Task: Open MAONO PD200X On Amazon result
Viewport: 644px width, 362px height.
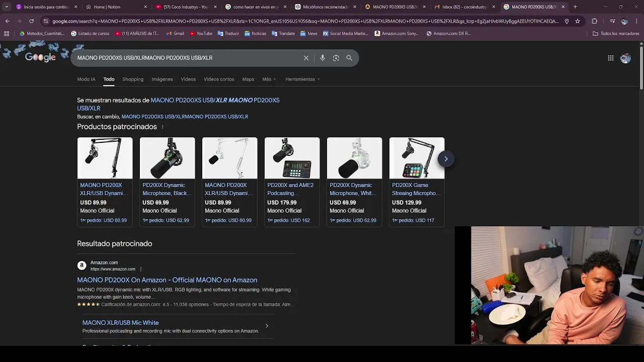Action: click(167, 280)
